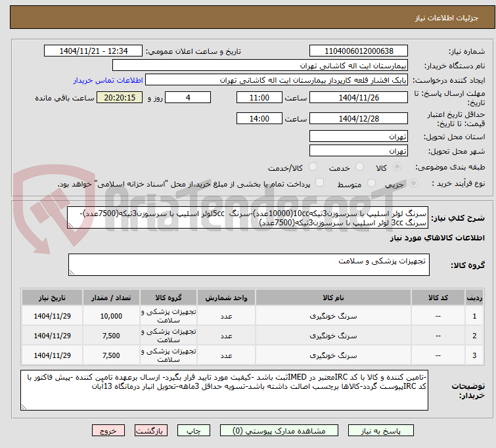Click item name سرنگ خونگیری in row 3
The width and height of the screenshot is (496, 448).
pyautogui.click(x=333, y=355)
